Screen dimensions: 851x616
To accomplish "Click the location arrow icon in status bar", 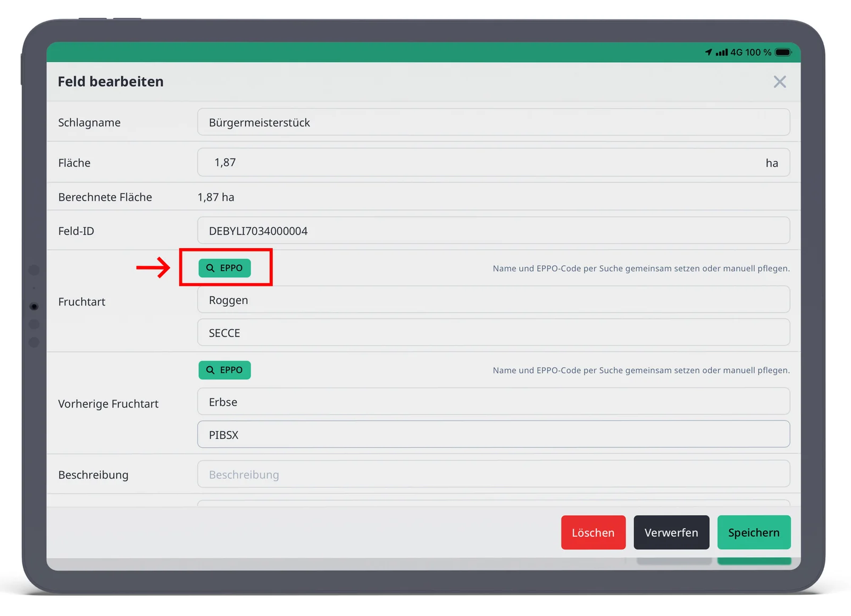I will click(x=708, y=52).
